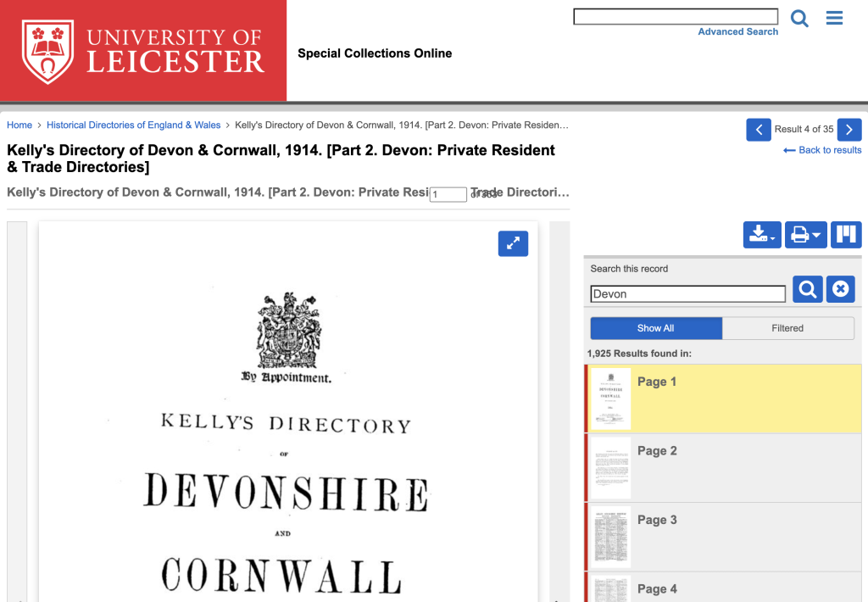
Task: Click the Search this record field containing Devon
Action: click(687, 294)
